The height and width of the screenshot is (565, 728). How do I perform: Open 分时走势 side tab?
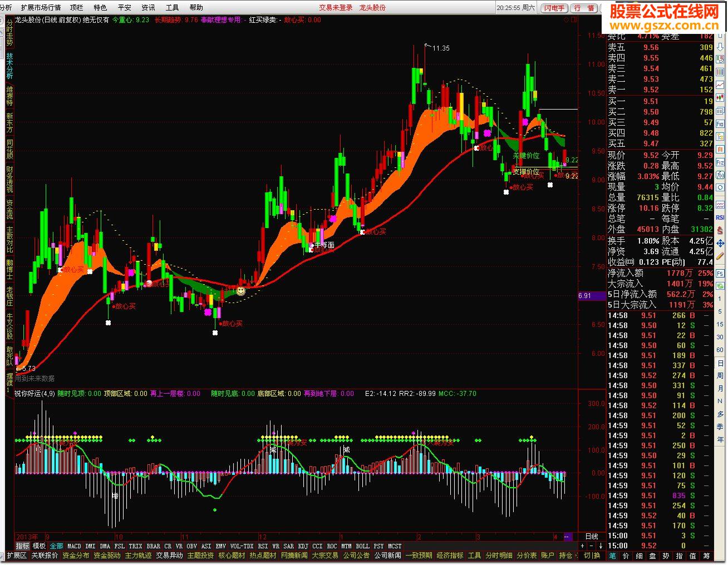(9, 33)
